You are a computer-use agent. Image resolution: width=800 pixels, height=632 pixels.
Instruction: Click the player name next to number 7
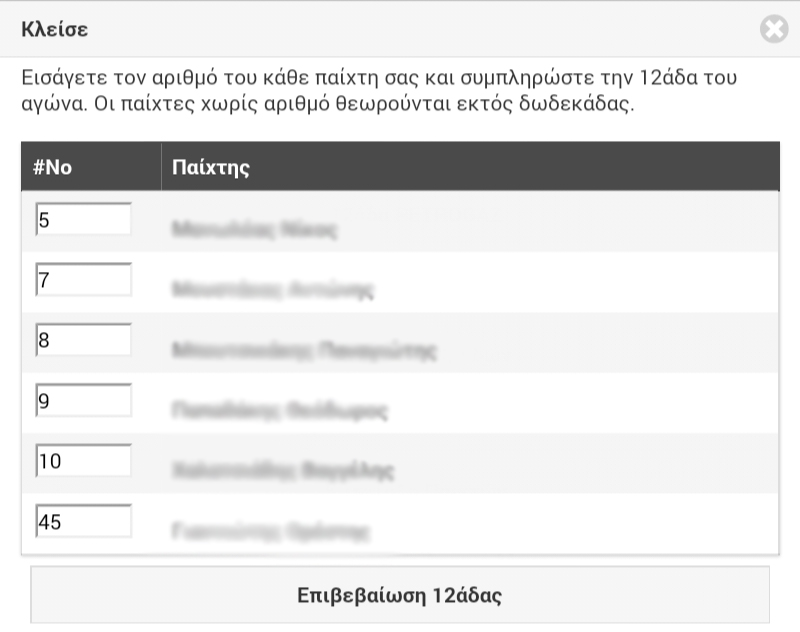pos(272,290)
